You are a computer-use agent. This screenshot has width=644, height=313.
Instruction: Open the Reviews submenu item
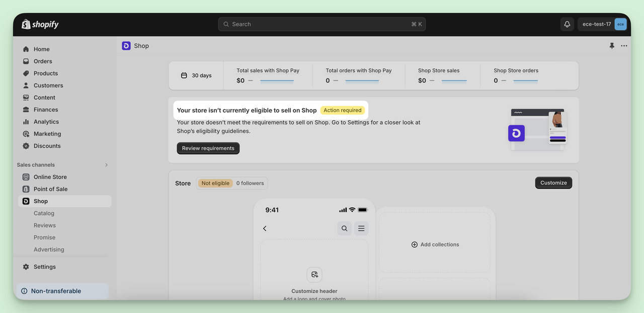point(45,225)
